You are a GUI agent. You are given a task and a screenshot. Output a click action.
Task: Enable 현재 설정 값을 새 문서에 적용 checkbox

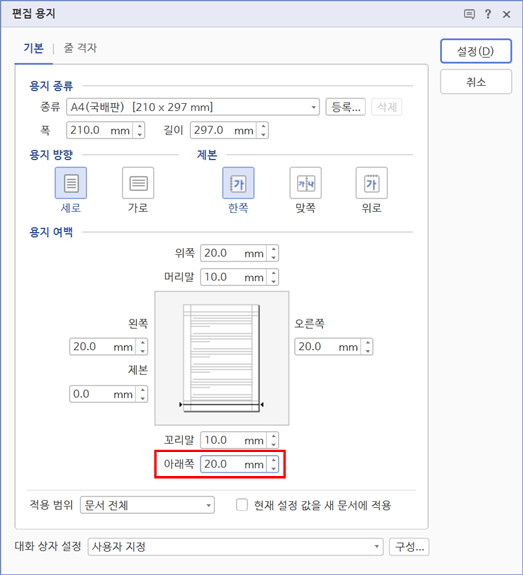242,505
